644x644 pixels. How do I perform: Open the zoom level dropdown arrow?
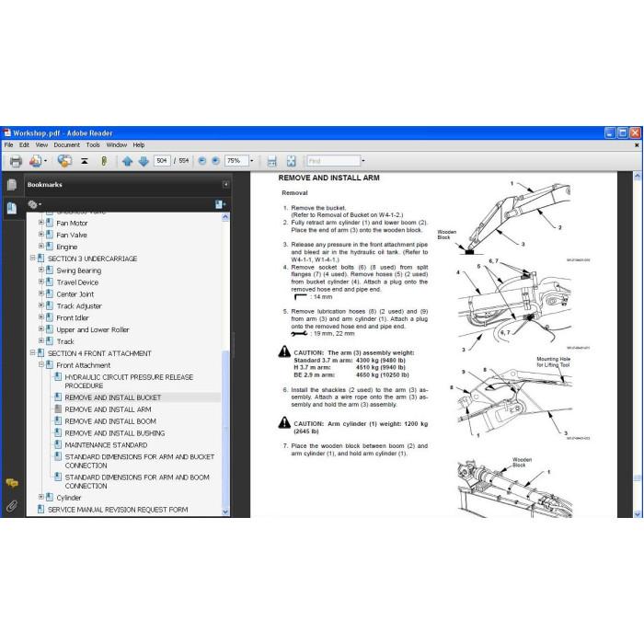click(252, 161)
